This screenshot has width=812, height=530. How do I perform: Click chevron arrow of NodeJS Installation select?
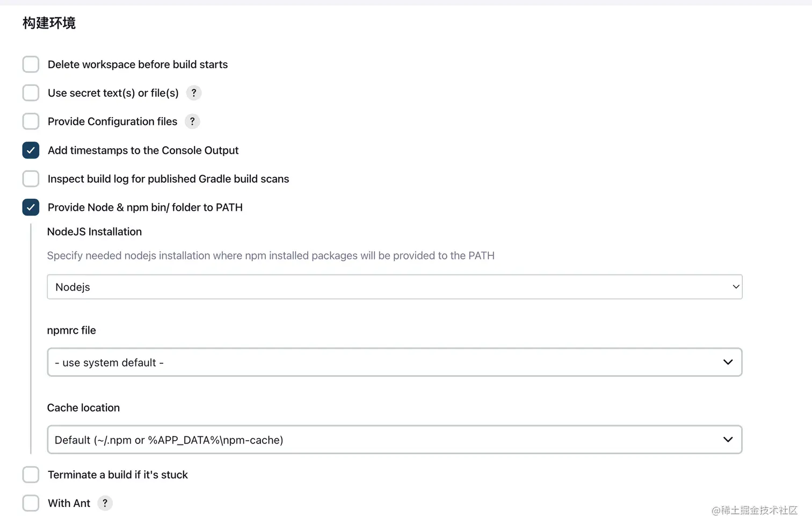(x=736, y=287)
